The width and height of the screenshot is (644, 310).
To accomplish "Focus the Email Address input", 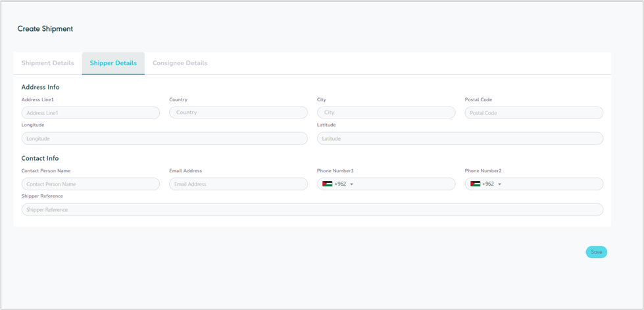I will point(238,184).
